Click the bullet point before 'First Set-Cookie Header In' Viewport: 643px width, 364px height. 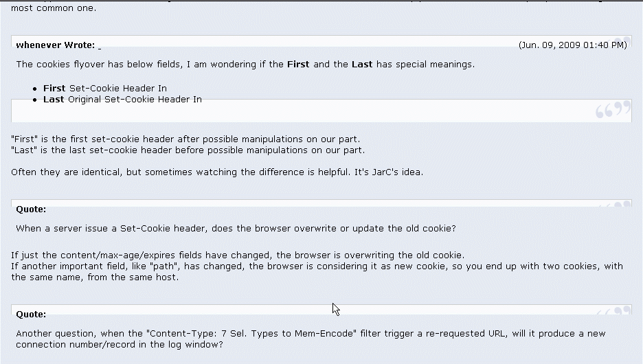pyautogui.click(x=35, y=89)
